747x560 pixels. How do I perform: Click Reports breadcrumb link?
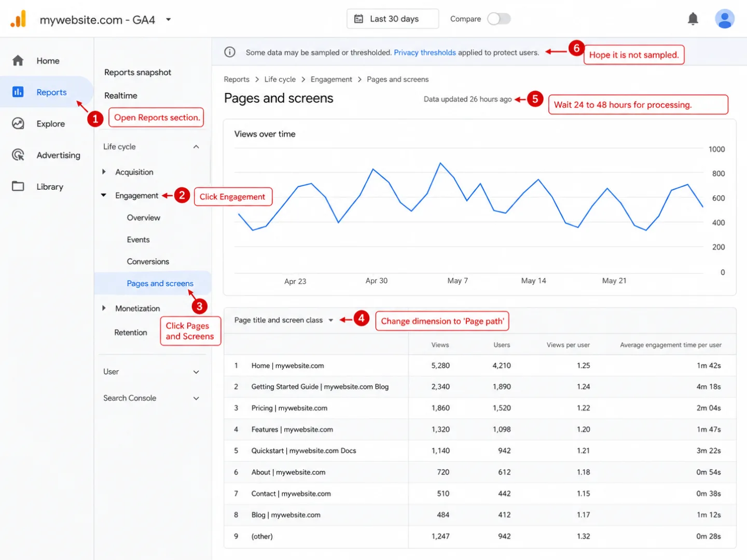click(x=237, y=79)
